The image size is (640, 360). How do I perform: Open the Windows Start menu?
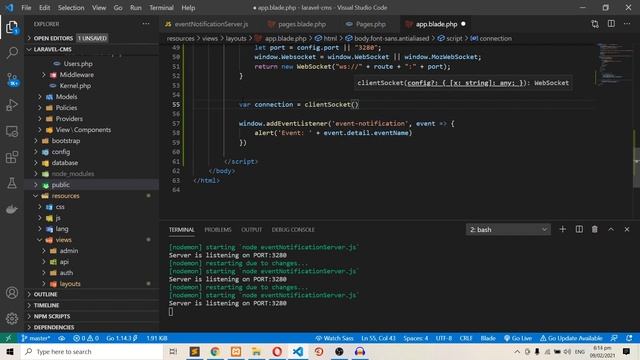click(x=10, y=351)
